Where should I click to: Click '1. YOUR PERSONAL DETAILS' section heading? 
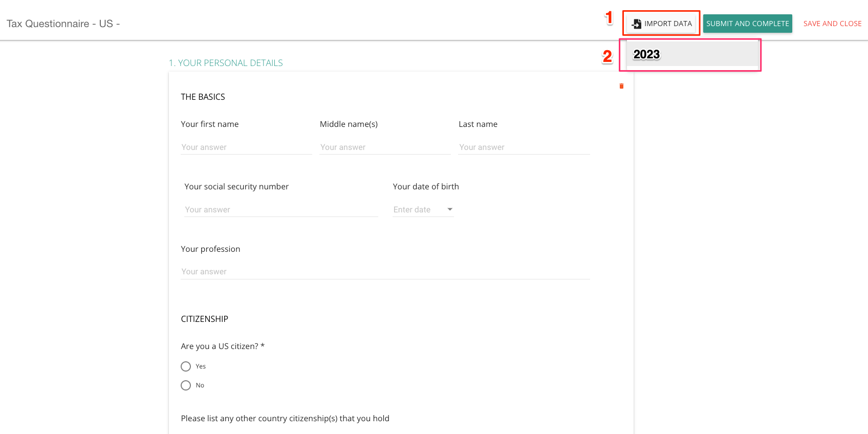tap(226, 63)
